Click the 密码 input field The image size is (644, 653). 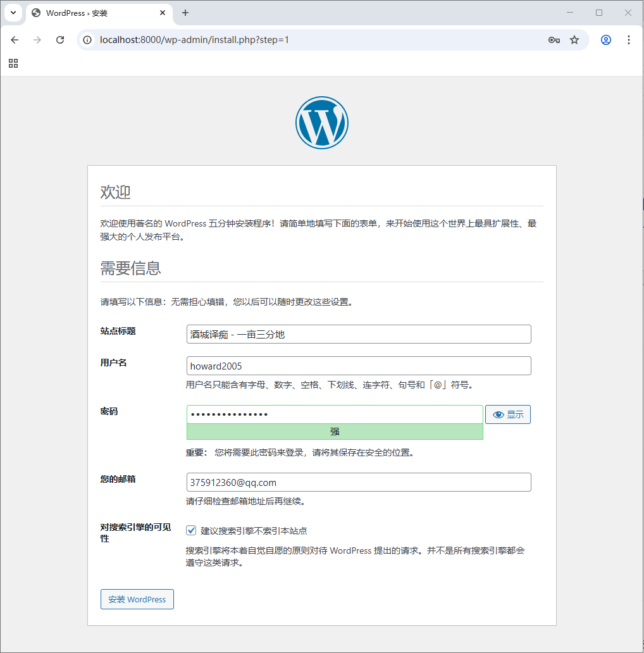pyautogui.click(x=335, y=414)
